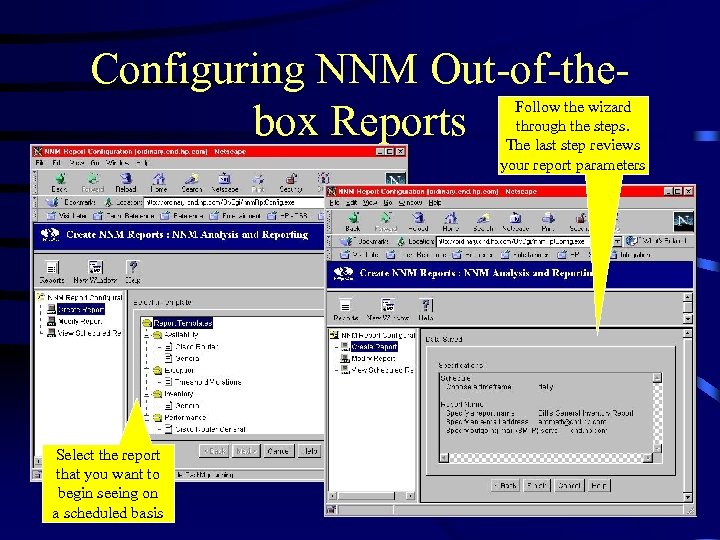Click Forward icon in the right Netscape window
The height and width of the screenshot is (540, 720).
[386, 222]
